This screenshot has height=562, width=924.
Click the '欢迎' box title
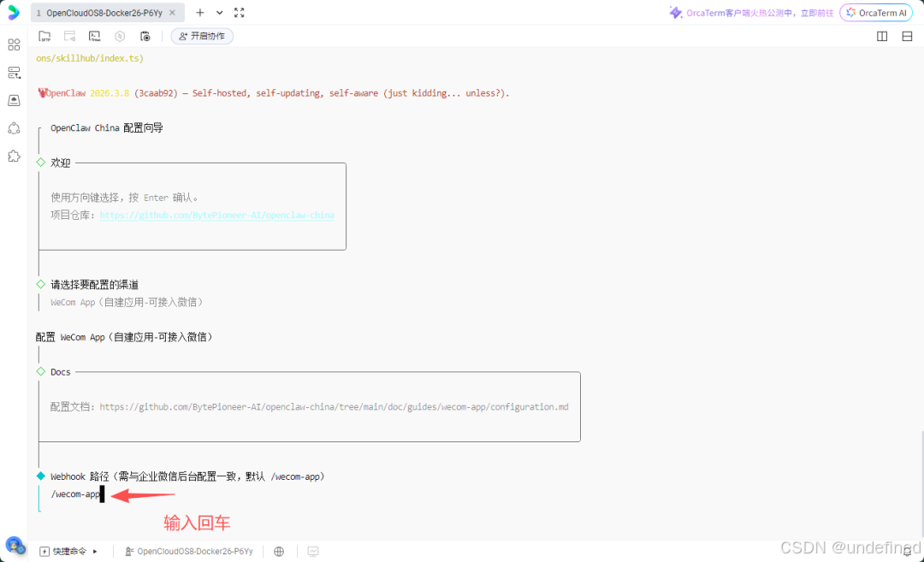pyautogui.click(x=60, y=163)
